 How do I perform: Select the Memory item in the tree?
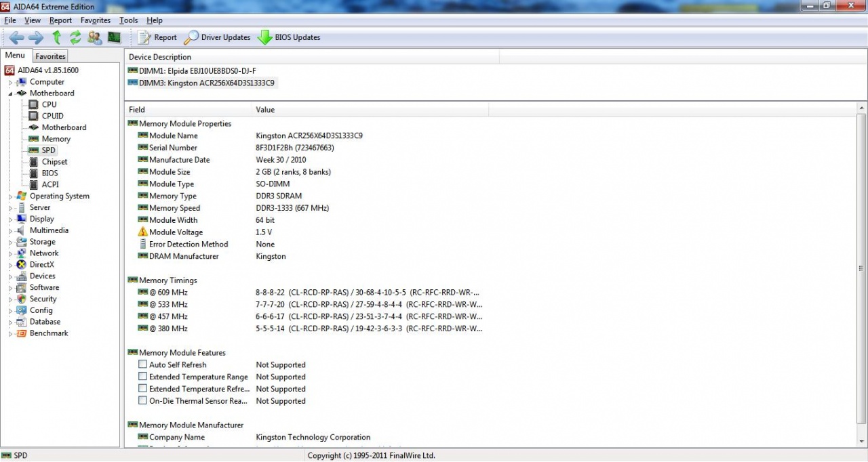(50, 139)
